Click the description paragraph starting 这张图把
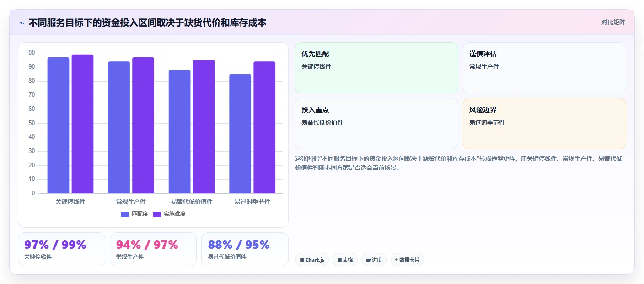This screenshot has width=644, height=284. (x=459, y=163)
